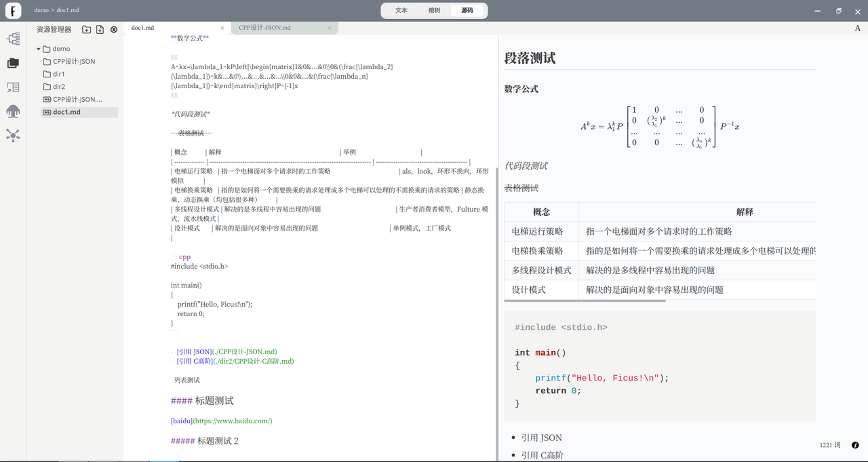Click the demo > doc1.md breadcrumb
Image resolution: width=868 pixels, height=462 pixels.
pyautogui.click(x=56, y=10)
